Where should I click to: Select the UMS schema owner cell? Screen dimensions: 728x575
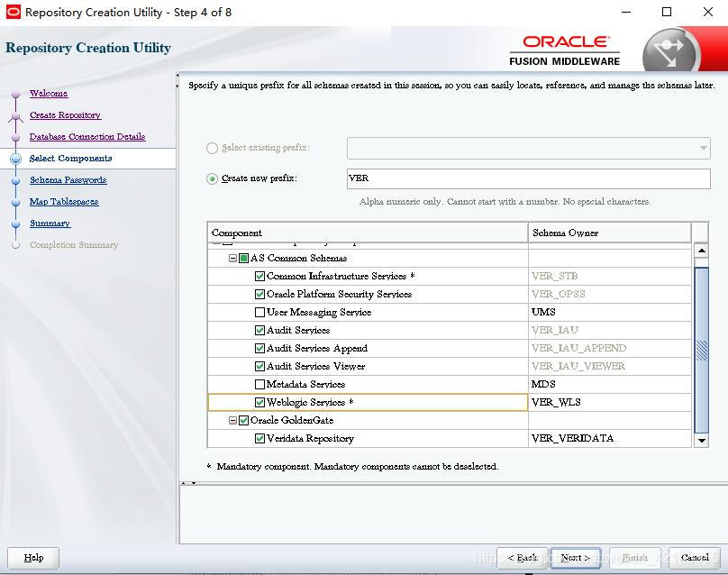click(610, 312)
